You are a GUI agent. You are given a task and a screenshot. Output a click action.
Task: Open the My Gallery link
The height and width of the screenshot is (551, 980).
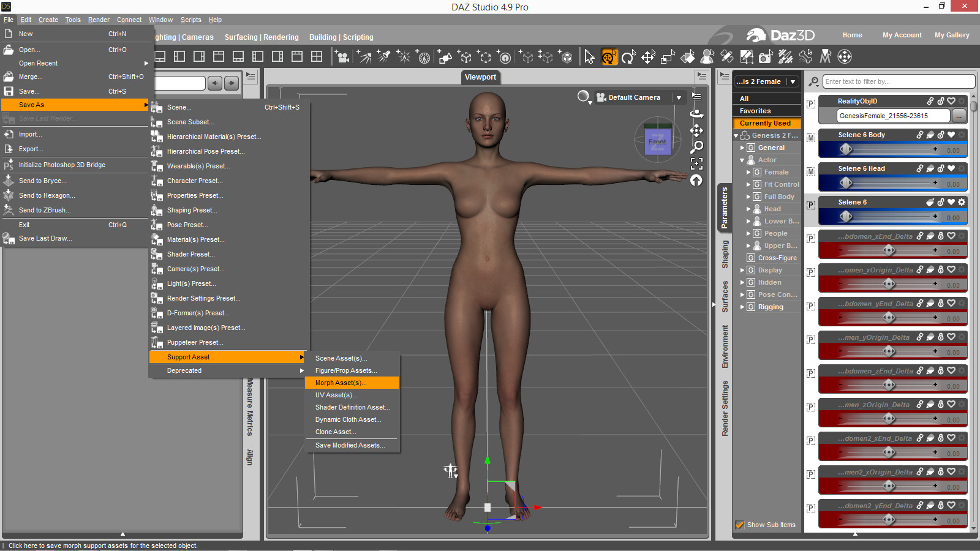click(952, 35)
